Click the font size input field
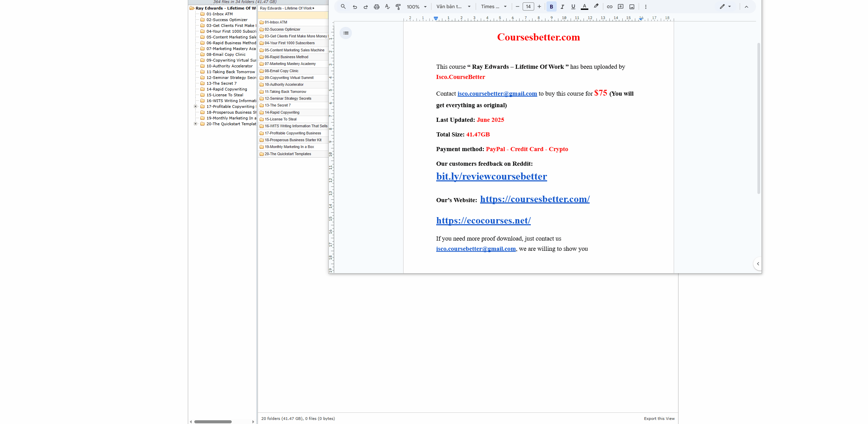 (x=528, y=7)
